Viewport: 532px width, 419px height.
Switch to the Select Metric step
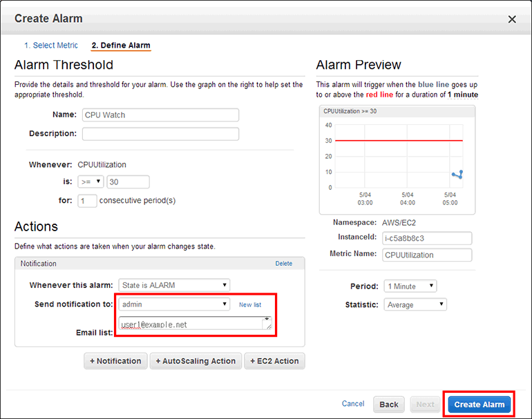[51, 46]
